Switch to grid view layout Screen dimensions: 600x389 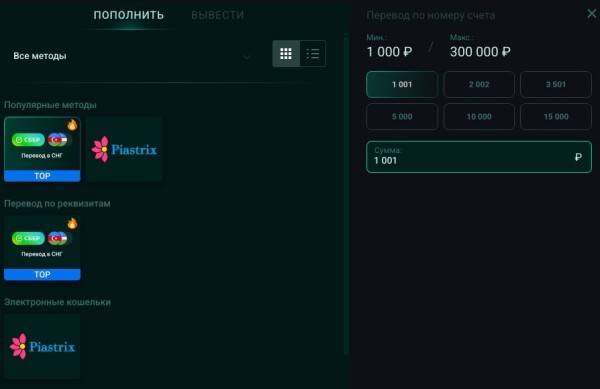286,54
